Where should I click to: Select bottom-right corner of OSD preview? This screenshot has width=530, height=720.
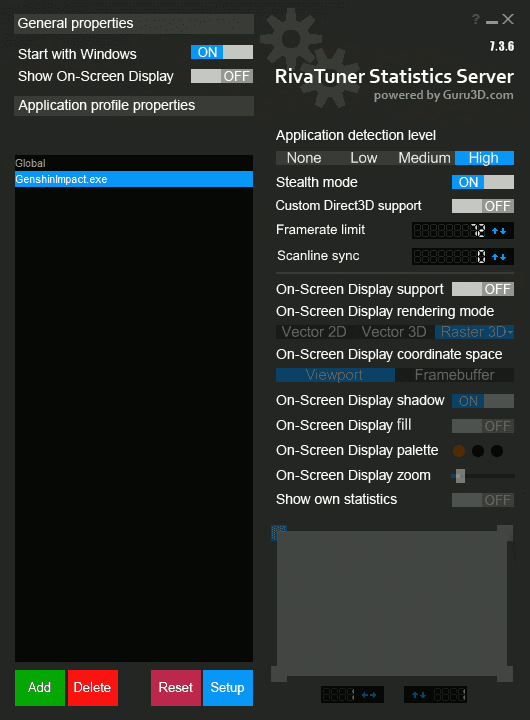coord(505,674)
